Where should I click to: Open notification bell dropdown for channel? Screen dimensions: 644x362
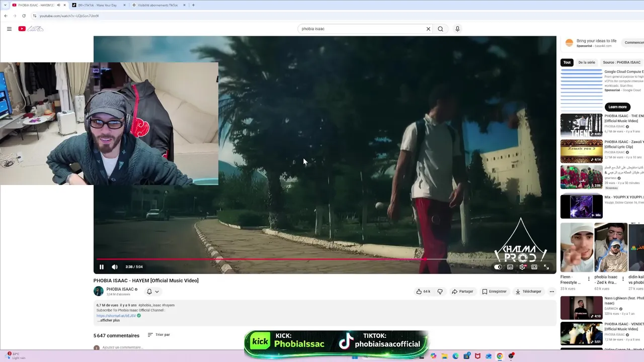tap(152, 292)
